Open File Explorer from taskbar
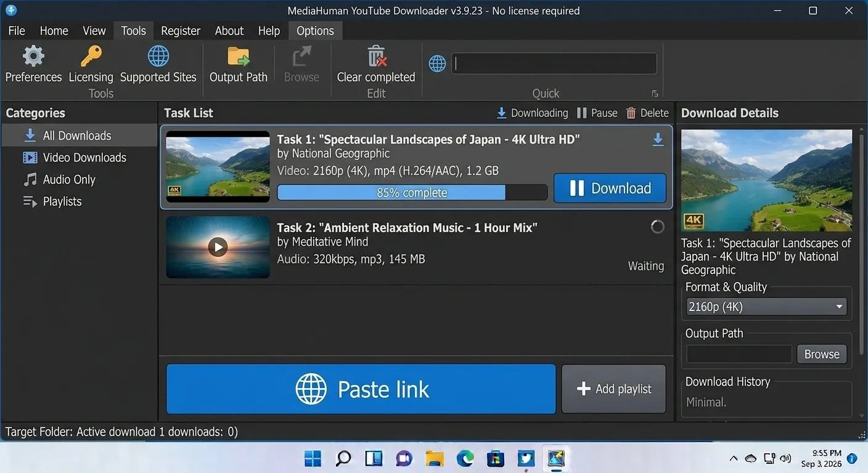Screen dimensions: 868x473 [435, 458]
